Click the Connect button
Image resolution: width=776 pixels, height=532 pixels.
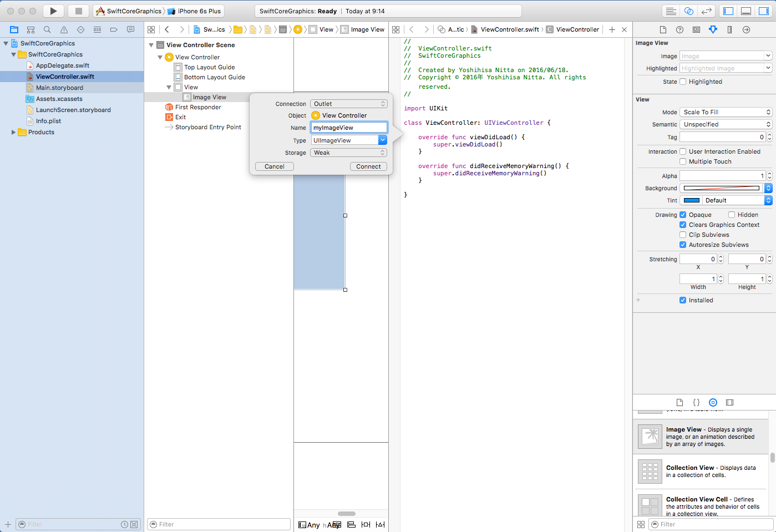pyautogui.click(x=368, y=166)
